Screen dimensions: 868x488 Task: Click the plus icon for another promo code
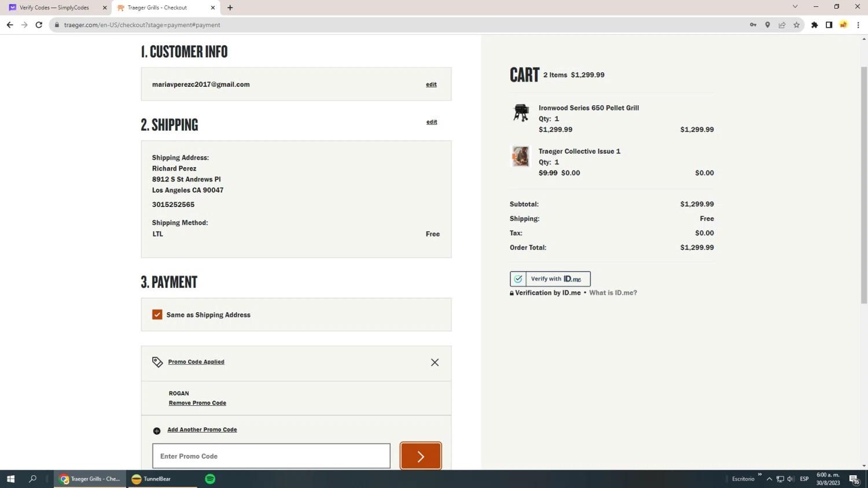point(157,431)
